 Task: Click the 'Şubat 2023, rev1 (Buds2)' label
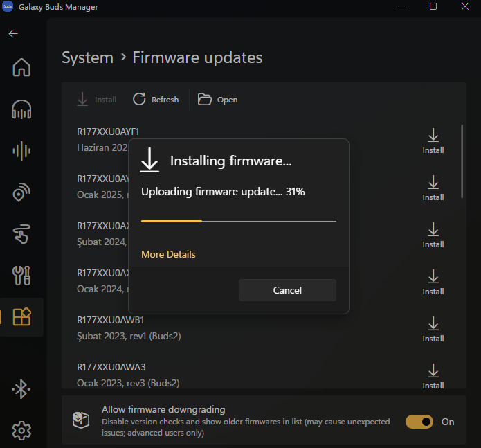[x=129, y=336]
